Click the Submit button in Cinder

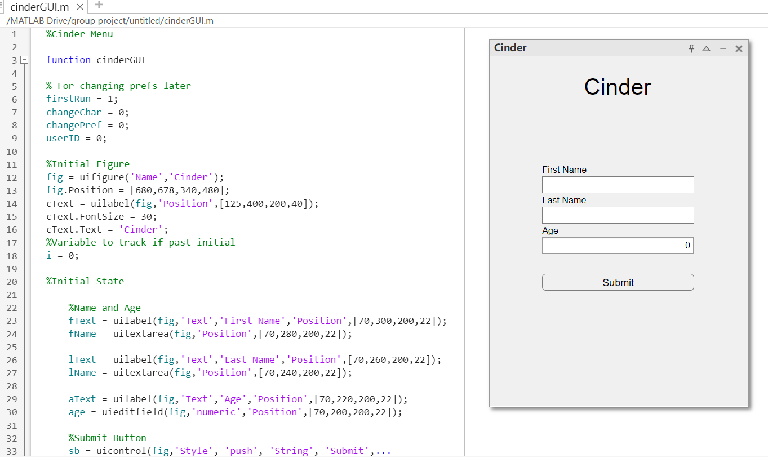coord(617,282)
